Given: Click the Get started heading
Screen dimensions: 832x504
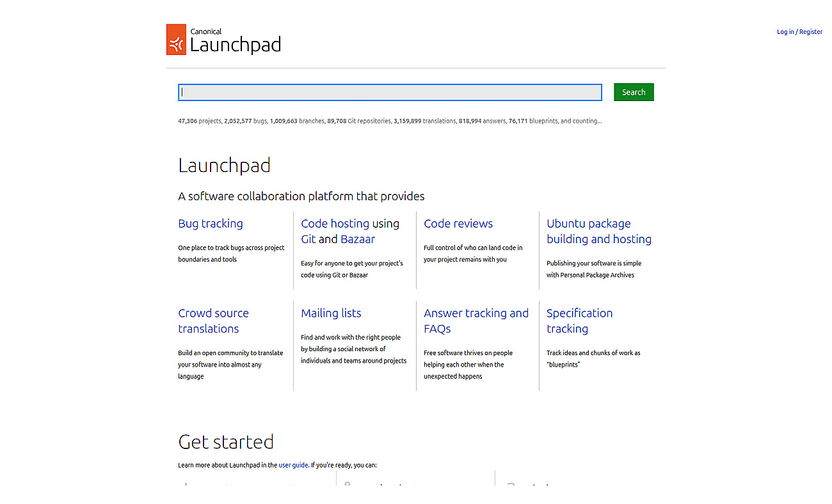Looking at the screenshot, I should tap(226, 442).
